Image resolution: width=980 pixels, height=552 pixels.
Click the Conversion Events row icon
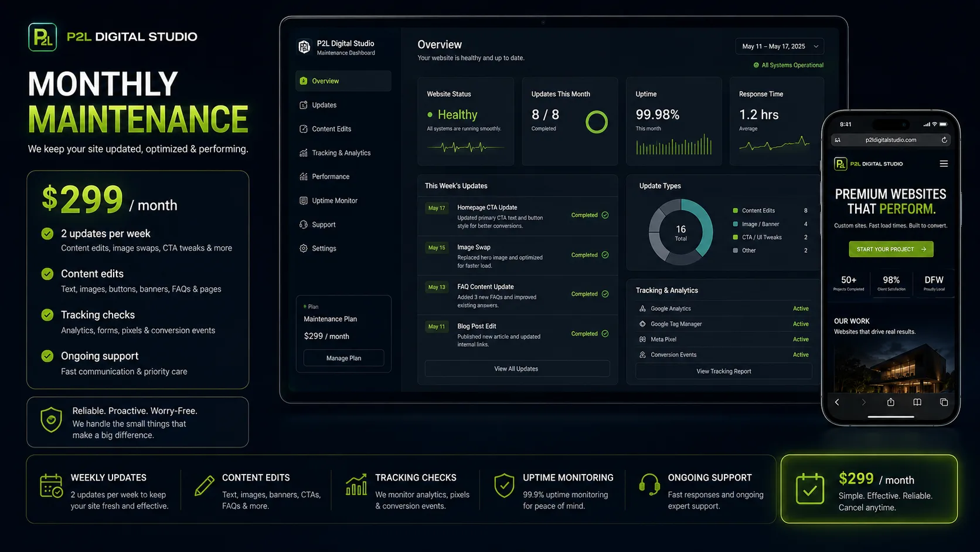(642, 355)
